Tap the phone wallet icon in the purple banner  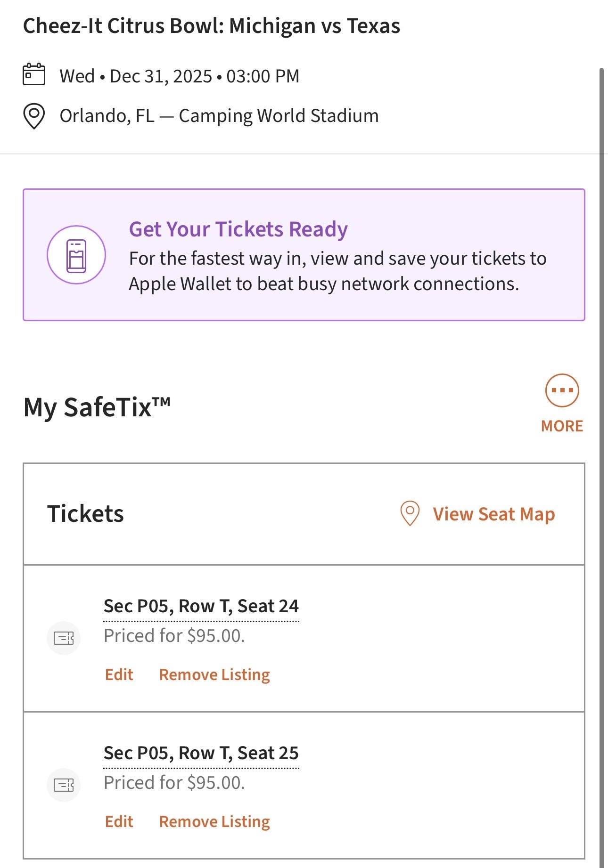76,255
